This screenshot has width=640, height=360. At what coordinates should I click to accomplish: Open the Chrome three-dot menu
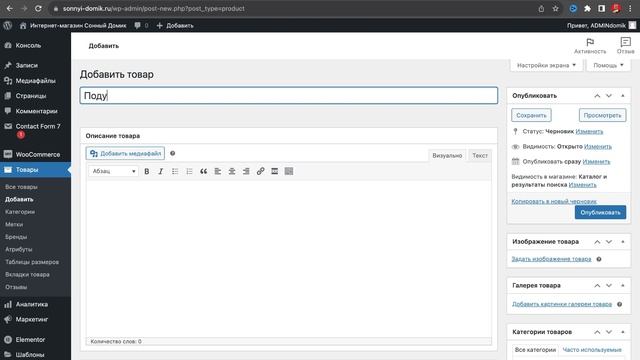click(x=630, y=9)
